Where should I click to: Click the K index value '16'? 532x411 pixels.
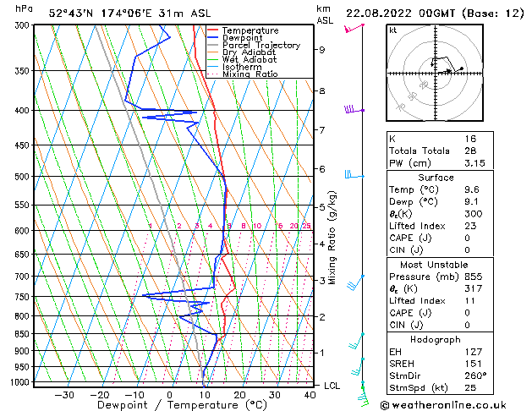pos(470,139)
